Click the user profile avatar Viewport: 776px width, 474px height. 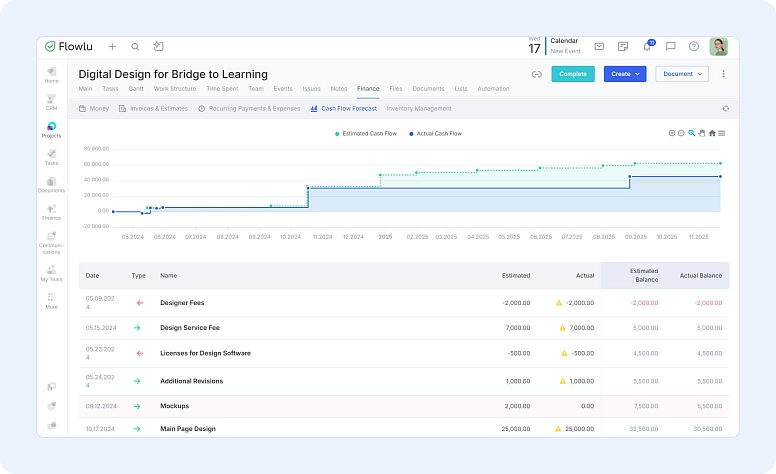pos(718,46)
